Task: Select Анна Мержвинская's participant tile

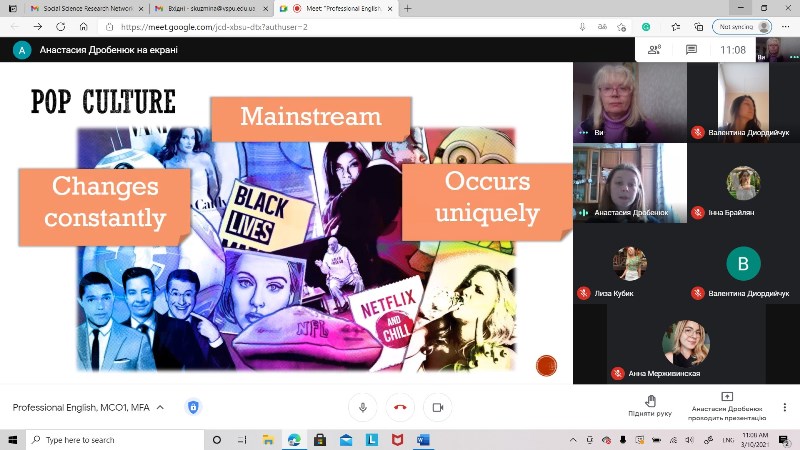Action: 686,343
